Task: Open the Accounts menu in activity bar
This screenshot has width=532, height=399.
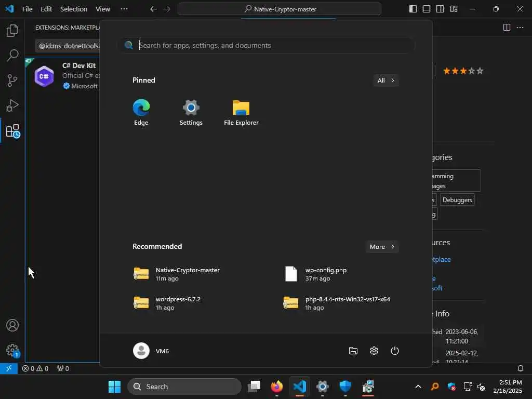Action: tap(12, 325)
